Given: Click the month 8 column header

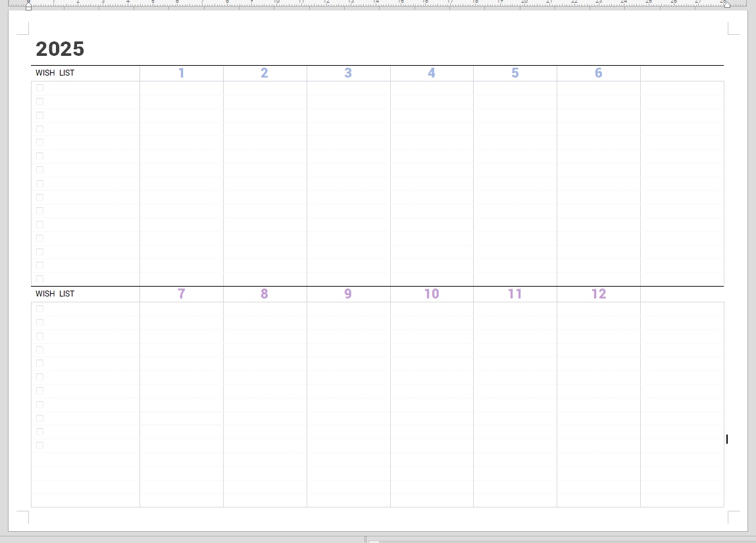Looking at the screenshot, I should 265,294.
